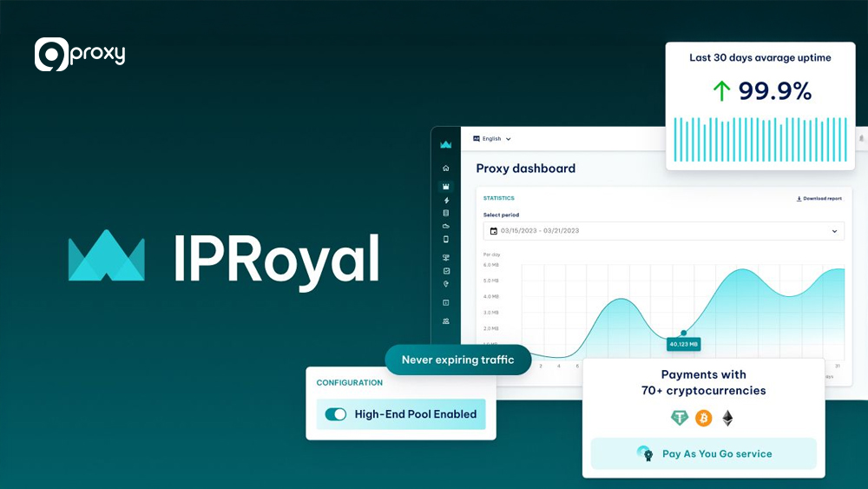Image resolution: width=868 pixels, height=489 pixels.
Task: Click the 6.0 MB axis label
Action: tap(491, 265)
